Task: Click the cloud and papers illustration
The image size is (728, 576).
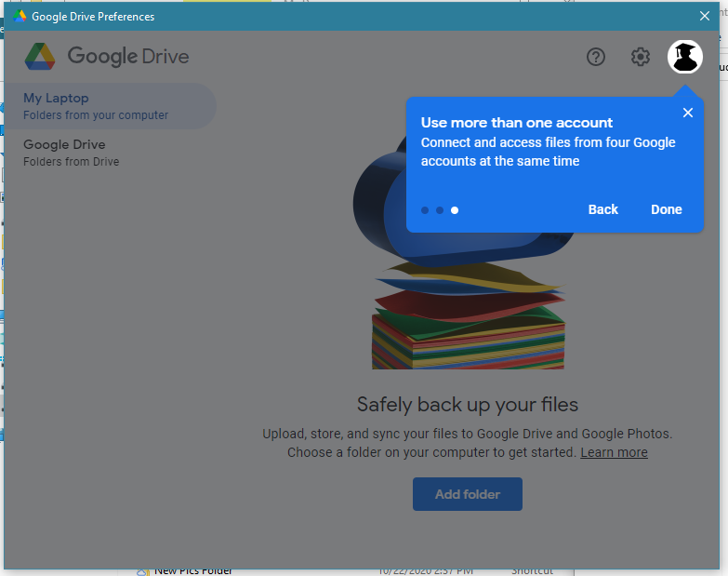Action: [464, 251]
